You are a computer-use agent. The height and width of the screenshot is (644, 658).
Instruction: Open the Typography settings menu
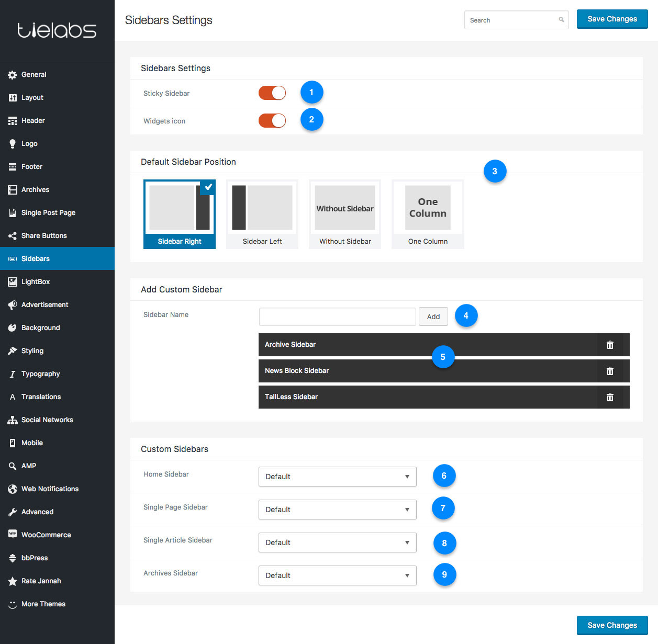coord(57,374)
